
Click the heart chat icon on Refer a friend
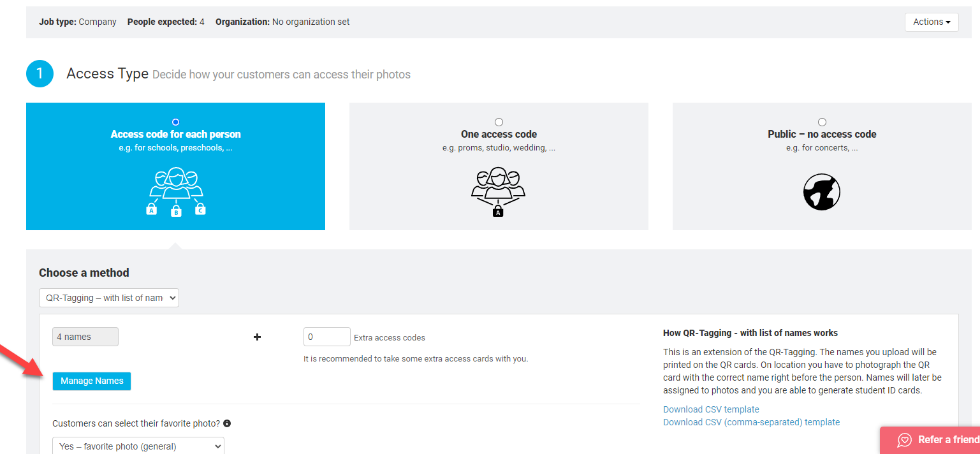(904, 440)
